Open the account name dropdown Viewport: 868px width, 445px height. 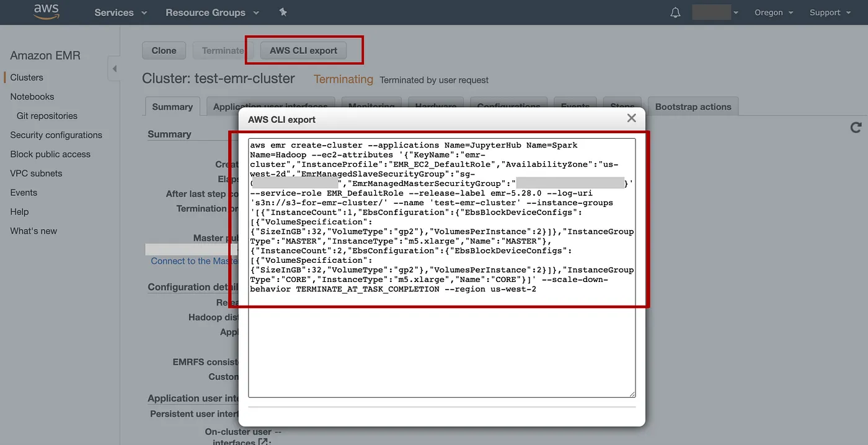click(x=715, y=12)
